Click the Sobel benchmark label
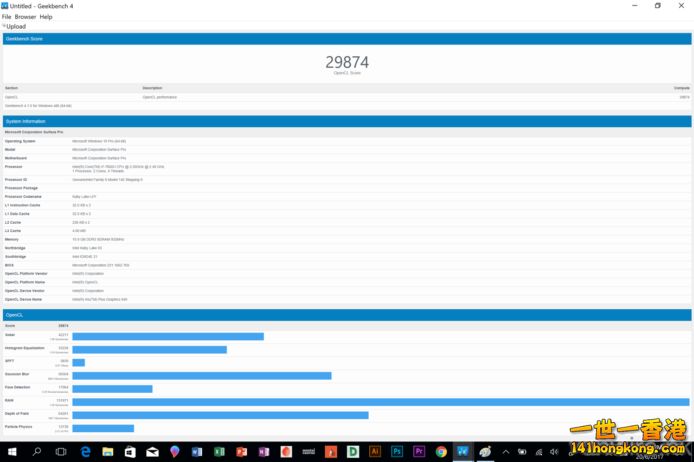Screen dimensions: 694x462 point(10,335)
